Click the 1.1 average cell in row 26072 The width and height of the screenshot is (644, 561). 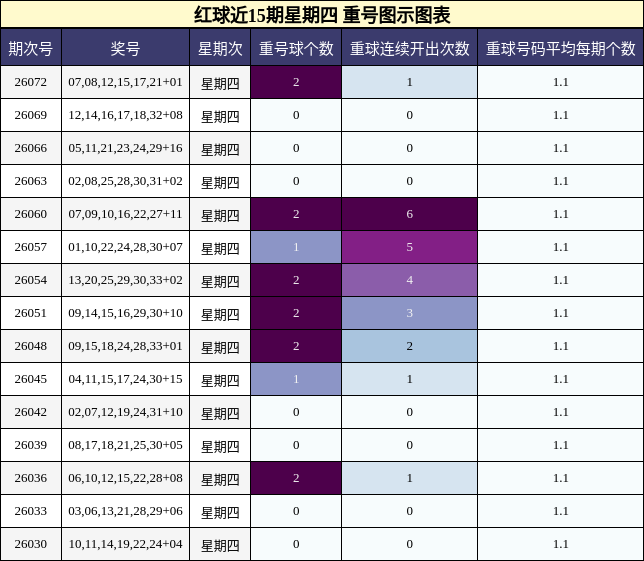click(561, 82)
